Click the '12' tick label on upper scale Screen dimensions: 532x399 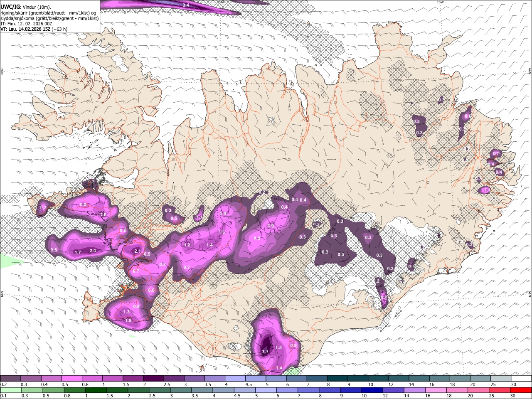391,384
